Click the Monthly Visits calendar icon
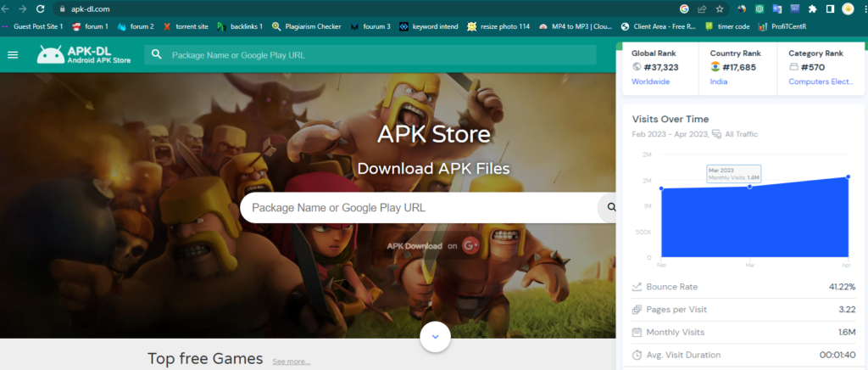This screenshot has height=370, width=868. tap(637, 333)
